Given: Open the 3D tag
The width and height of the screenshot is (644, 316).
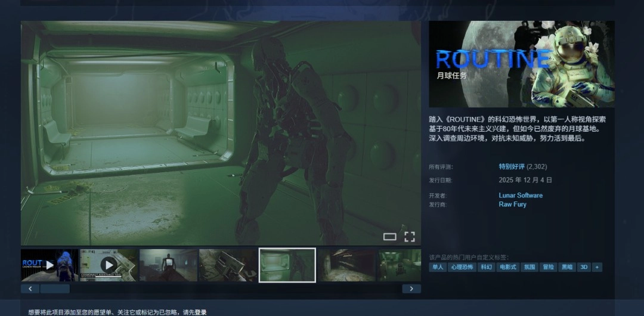Looking at the screenshot, I should coord(584,267).
